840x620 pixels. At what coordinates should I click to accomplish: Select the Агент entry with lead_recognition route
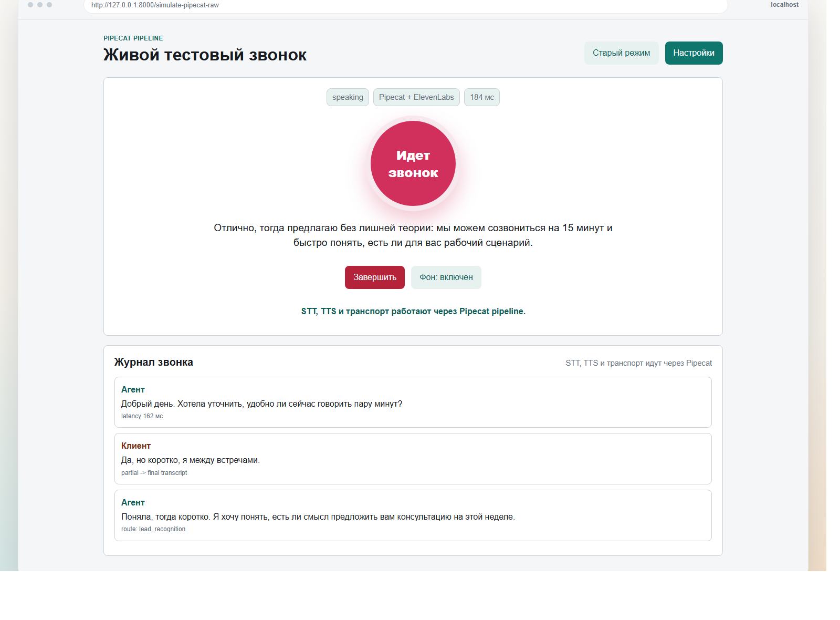[413, 515]
